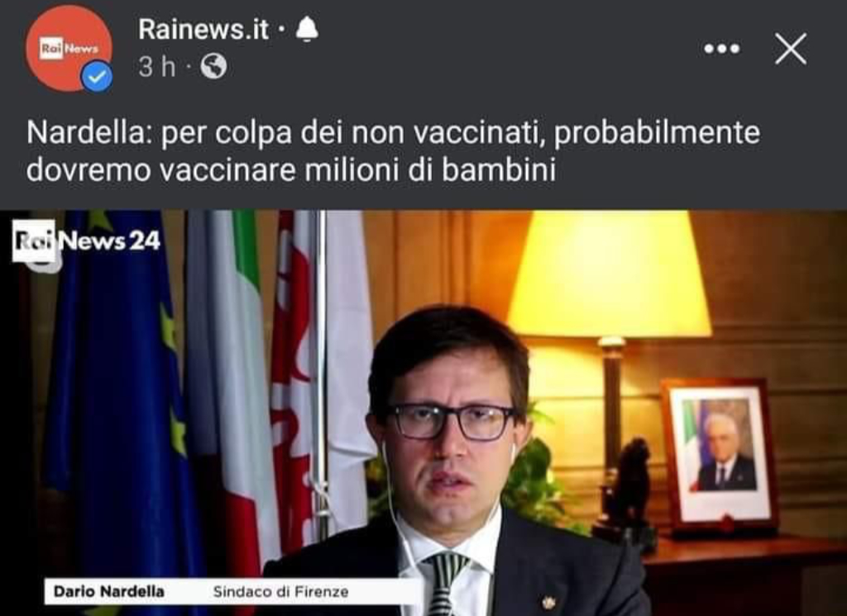Open the three-dot post options menu
This screenshot has height=616, width=847.
click(722, 49)
